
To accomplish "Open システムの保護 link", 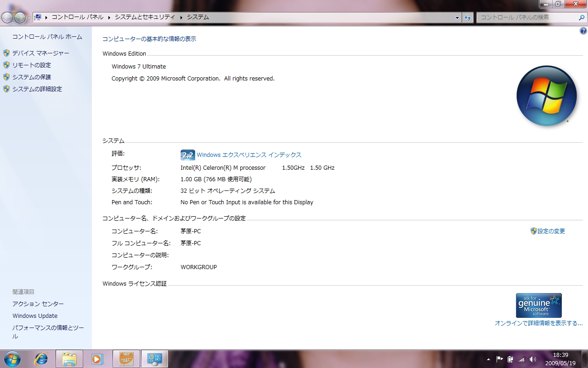I will [32, 77].
